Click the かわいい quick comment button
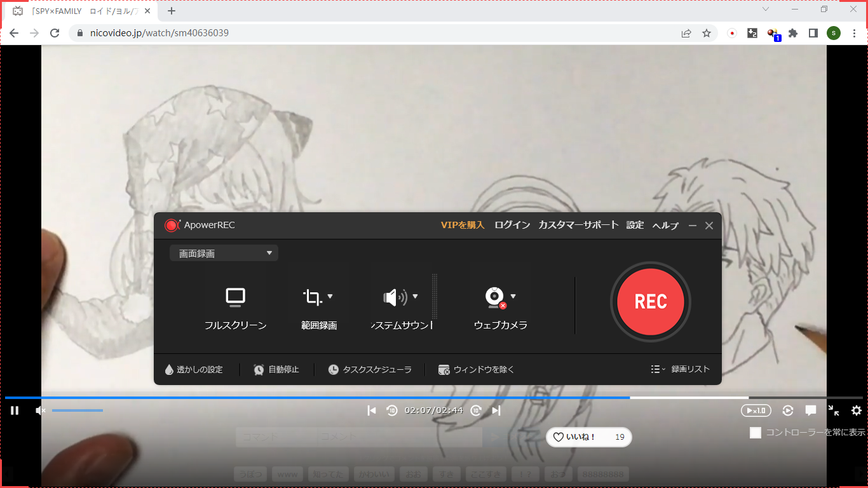Image resolution: width=868 pixels, height=488 pixels. pos(374,474)
